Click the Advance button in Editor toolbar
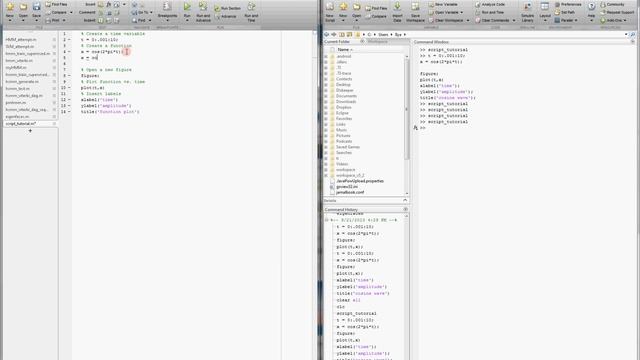Image resolution: width=640 pixels, height=360 pixels. click(x=225, y=16)
